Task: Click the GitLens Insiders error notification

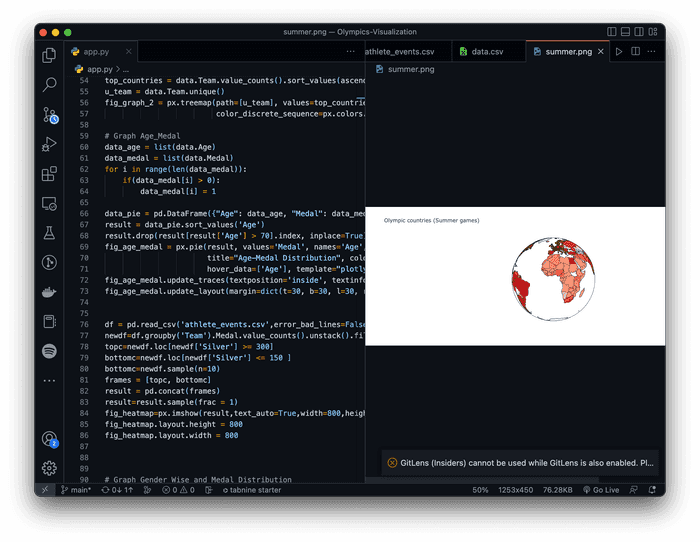Action: click(x=520, y=463)
